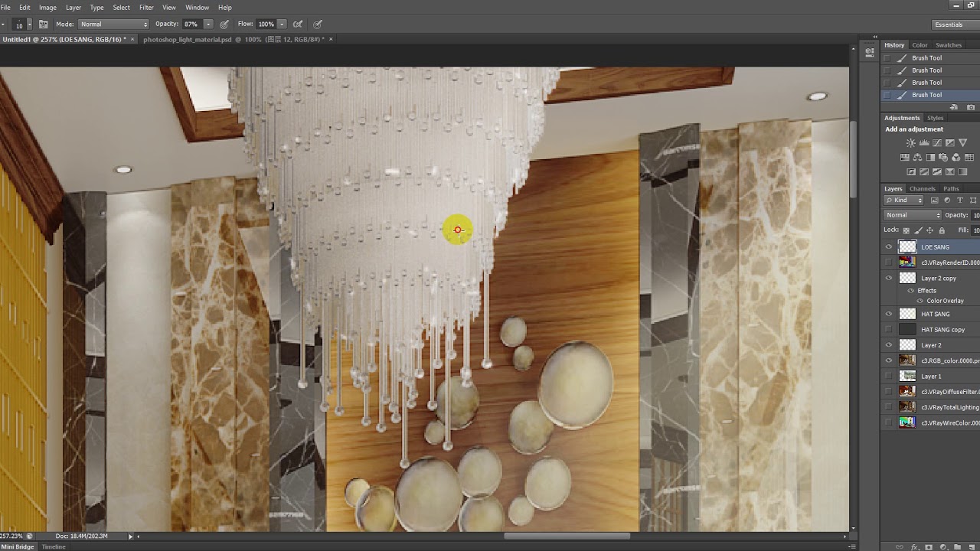Screen dimensions: 980x551
Task: Switch to the Color panel tab
Action: [920, 45]
